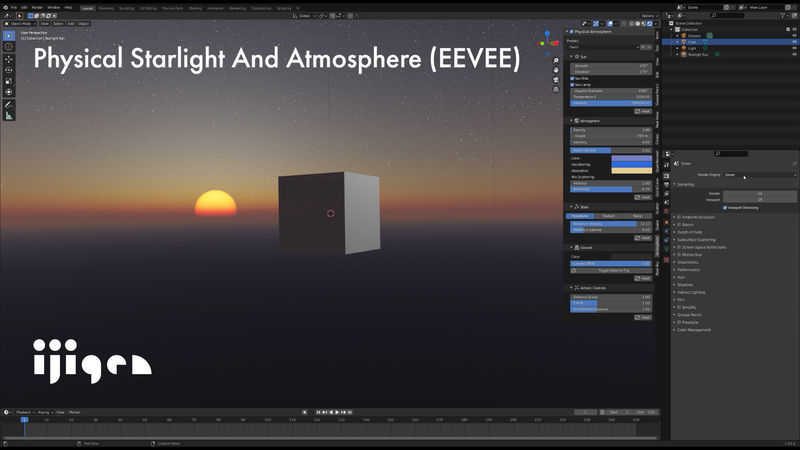
Task: Select the Move tool
Action: (9, 59)
